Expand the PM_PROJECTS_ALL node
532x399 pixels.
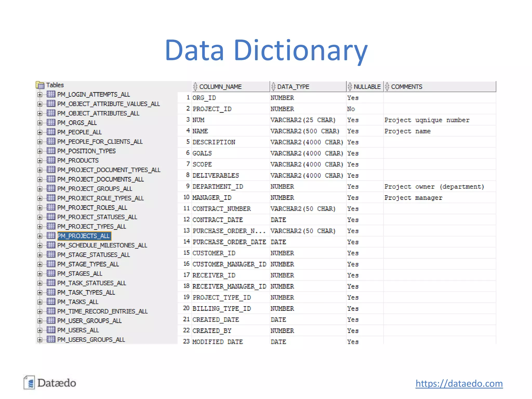click(x=40, y=236)
